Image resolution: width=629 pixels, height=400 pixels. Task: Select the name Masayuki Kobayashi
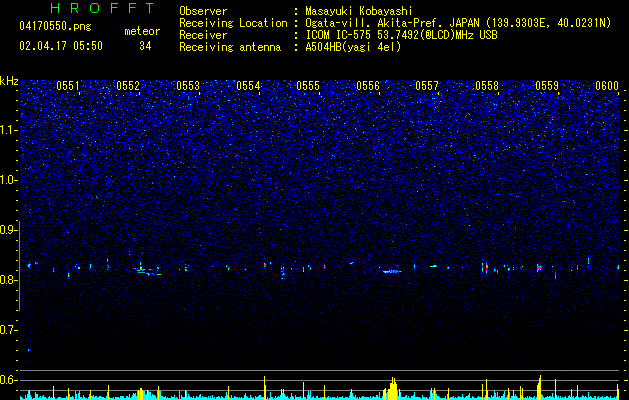[x=359, y=11]
